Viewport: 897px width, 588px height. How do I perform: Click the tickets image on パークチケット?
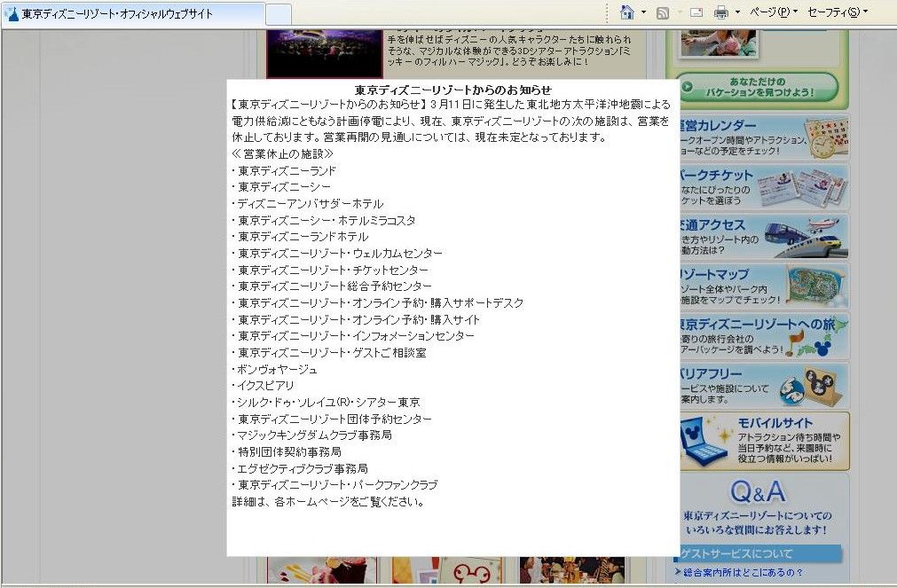(801, 188)
